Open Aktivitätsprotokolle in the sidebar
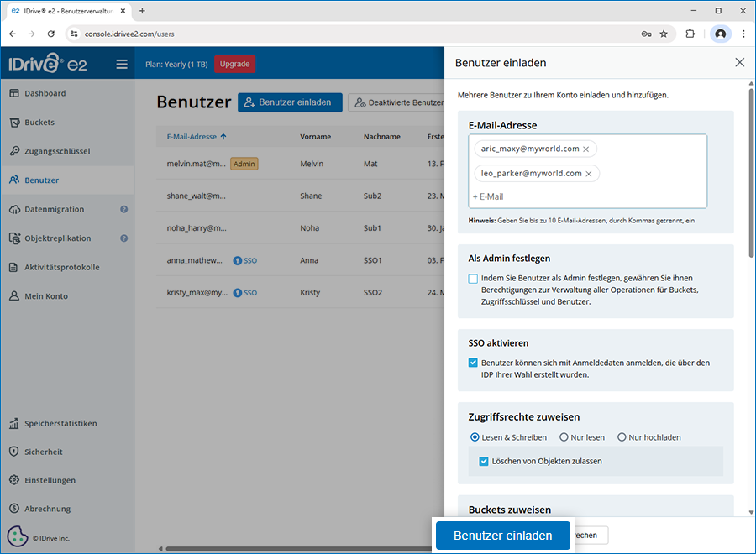The width and height of the screenshot is (756, 554). tap(61, 267)
